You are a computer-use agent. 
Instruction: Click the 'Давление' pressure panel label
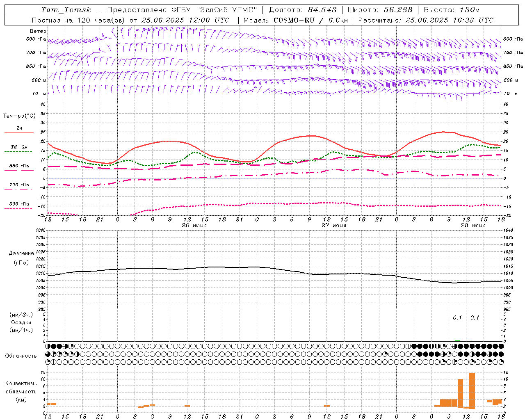[21, 253]
